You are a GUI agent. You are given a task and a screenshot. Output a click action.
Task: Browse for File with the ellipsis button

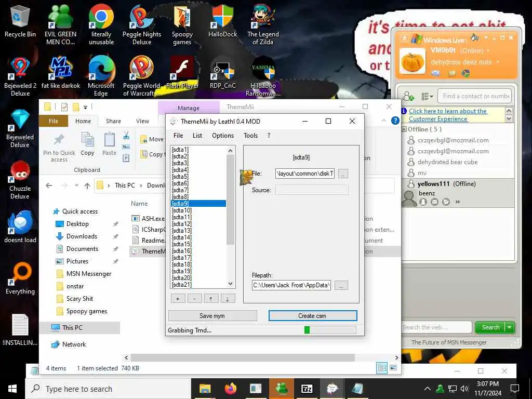pyautogui.click(x=343, y=174)
